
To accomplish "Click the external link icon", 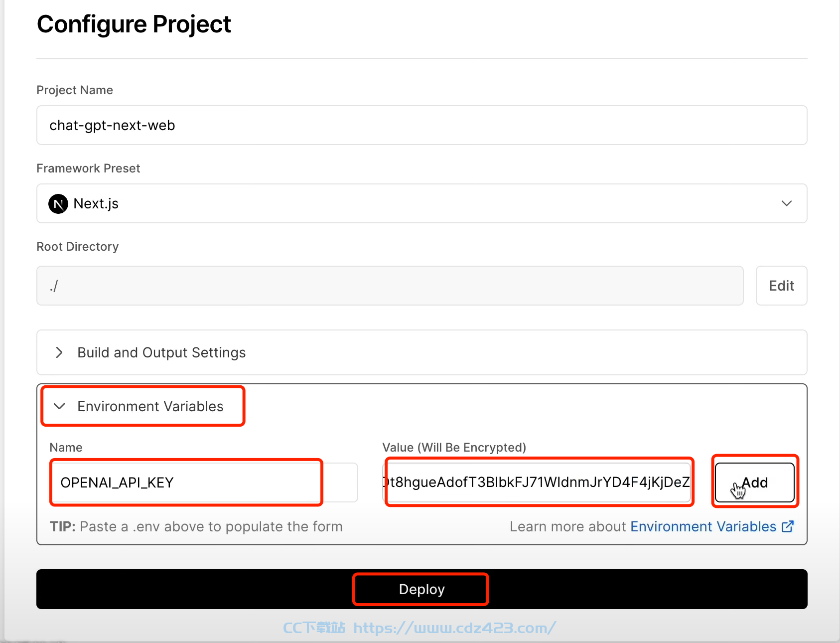I will point(788,526).
